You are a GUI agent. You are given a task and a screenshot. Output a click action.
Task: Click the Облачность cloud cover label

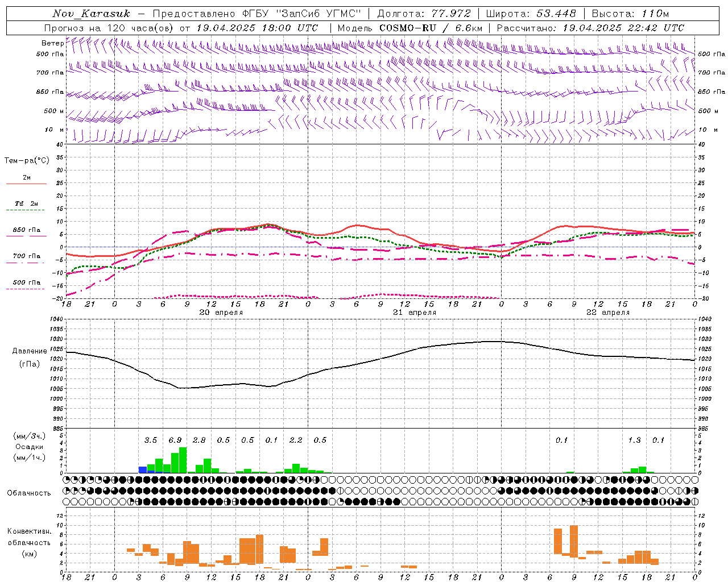tap(29, 493)
